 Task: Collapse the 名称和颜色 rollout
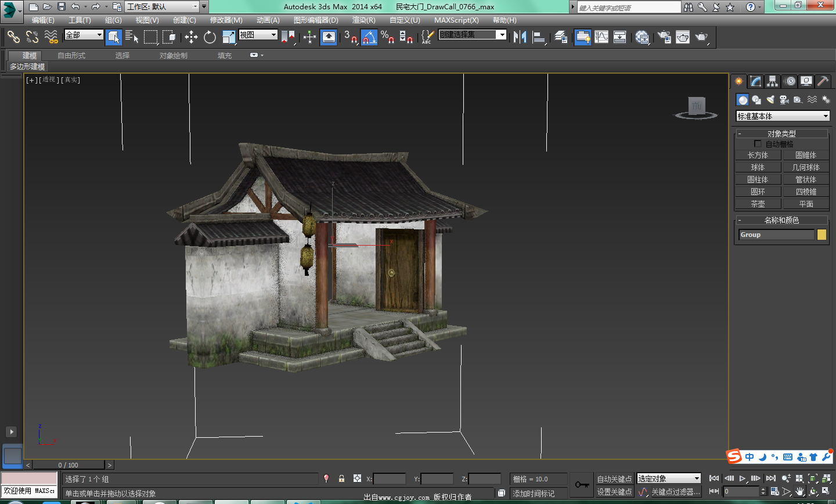pyautogui.click(x=781, y=220)
